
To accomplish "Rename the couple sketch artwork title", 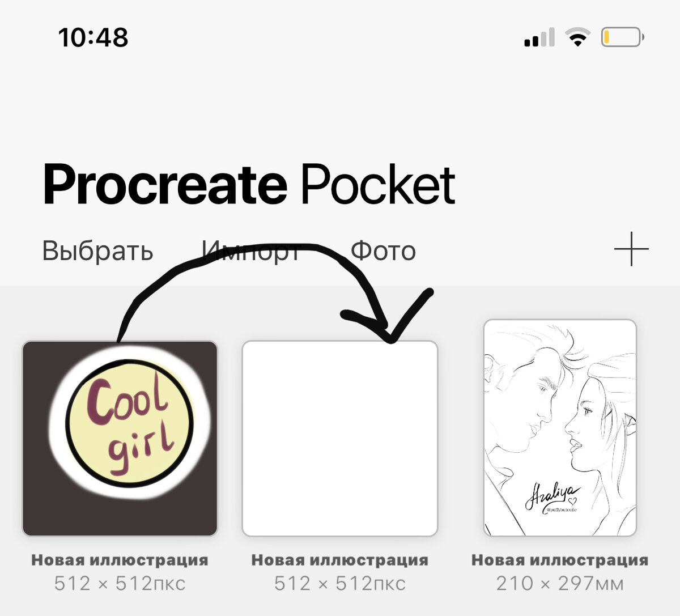I will (x=560, y=560).
